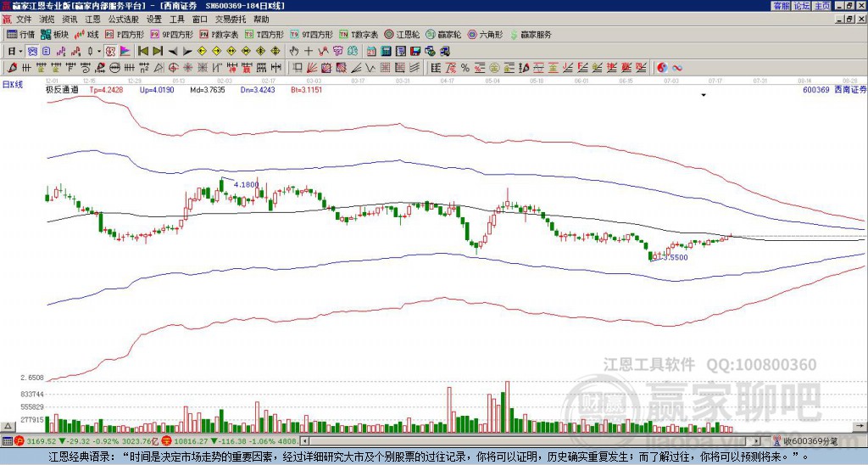Screen dimensions: 868x465
Task: Open the 9P四方形 tool
Action: pyautogui.click(x=171, y=34)
